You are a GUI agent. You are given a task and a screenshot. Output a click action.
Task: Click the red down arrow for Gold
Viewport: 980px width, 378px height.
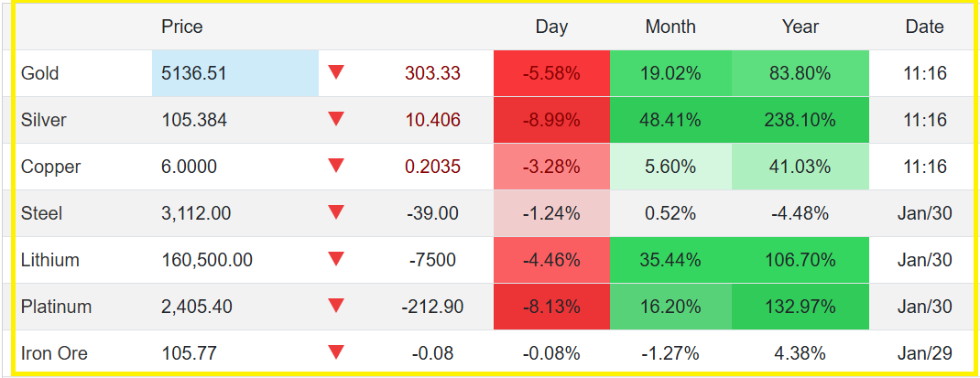pyautogui.click(x=336, y=72)
